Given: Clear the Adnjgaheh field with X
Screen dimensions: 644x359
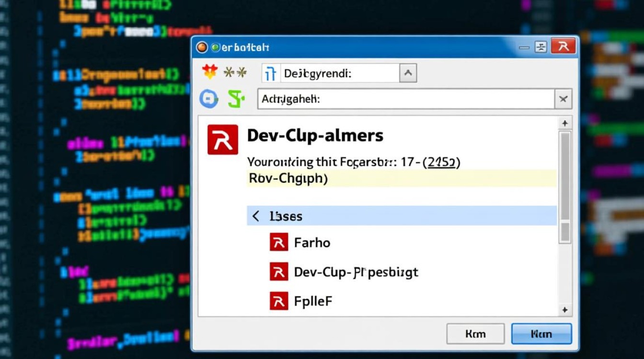Looking at the screenshot, I should pos(563,100).
